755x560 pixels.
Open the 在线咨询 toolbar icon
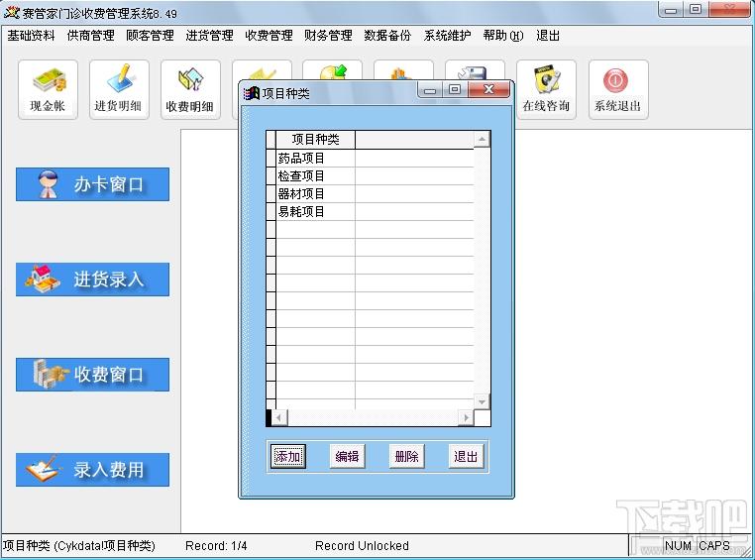[546, 89]
